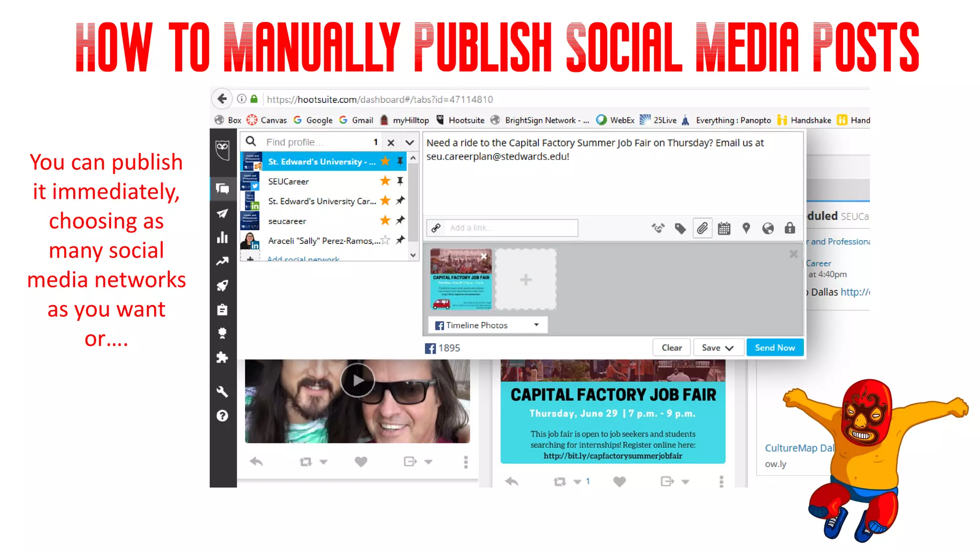The image size is (980, 551).
Task: Open more options dots under Job Fair post
Action: pyautogui.click(x=721, y=482)
